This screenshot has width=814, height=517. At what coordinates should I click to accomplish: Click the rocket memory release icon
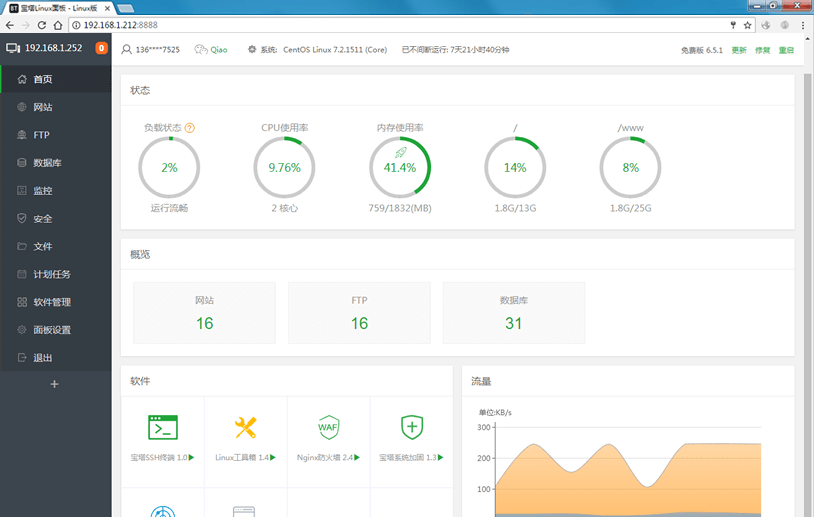coord(400,153)
